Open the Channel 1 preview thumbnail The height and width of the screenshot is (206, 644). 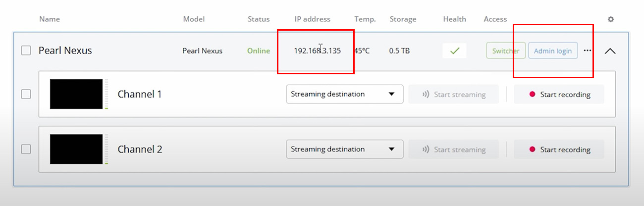tap(76, 94)
